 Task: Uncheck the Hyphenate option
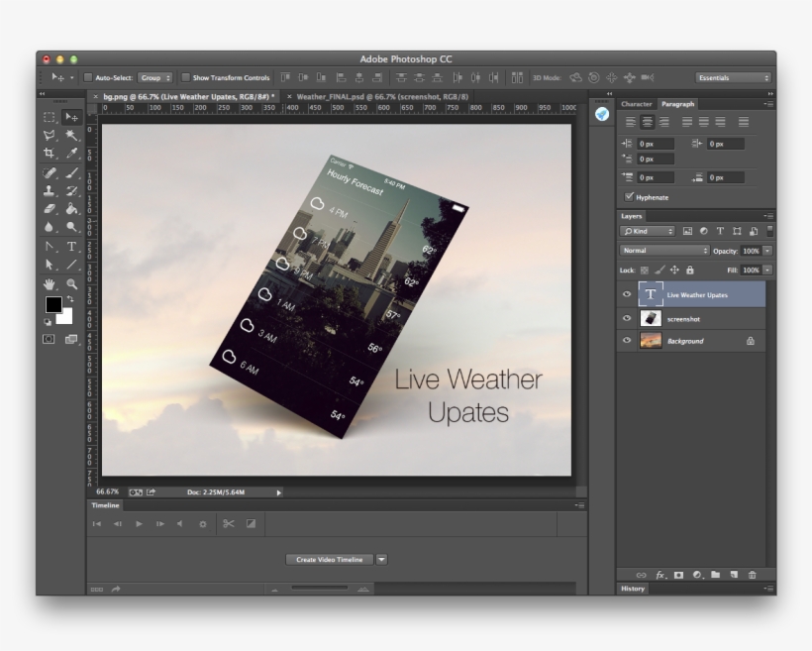point(629,197)
